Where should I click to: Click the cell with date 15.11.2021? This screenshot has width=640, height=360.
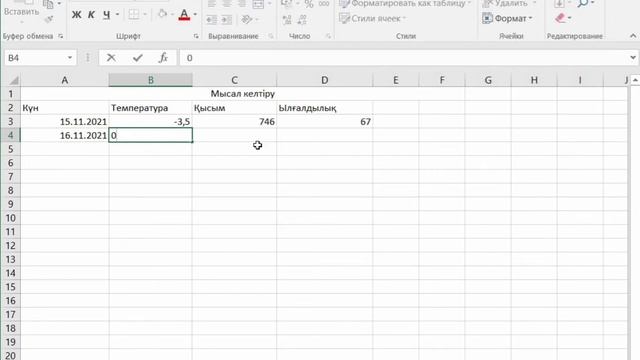[64, 122]
